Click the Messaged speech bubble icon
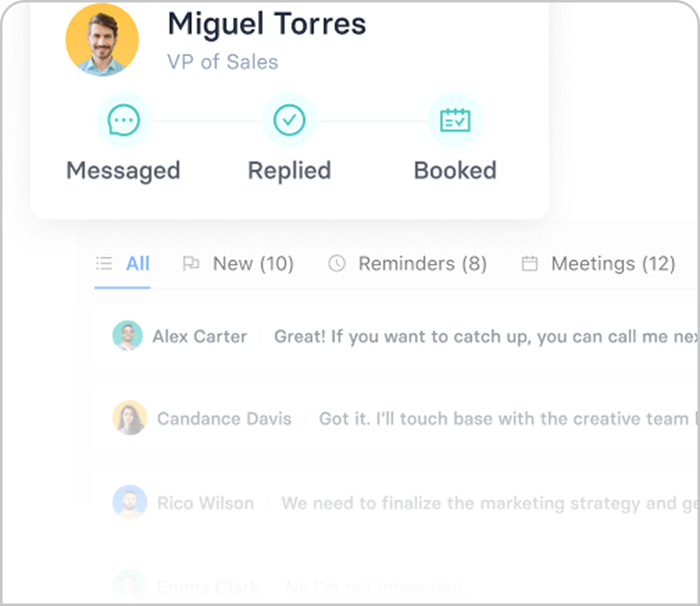 [x=123, y=120]
